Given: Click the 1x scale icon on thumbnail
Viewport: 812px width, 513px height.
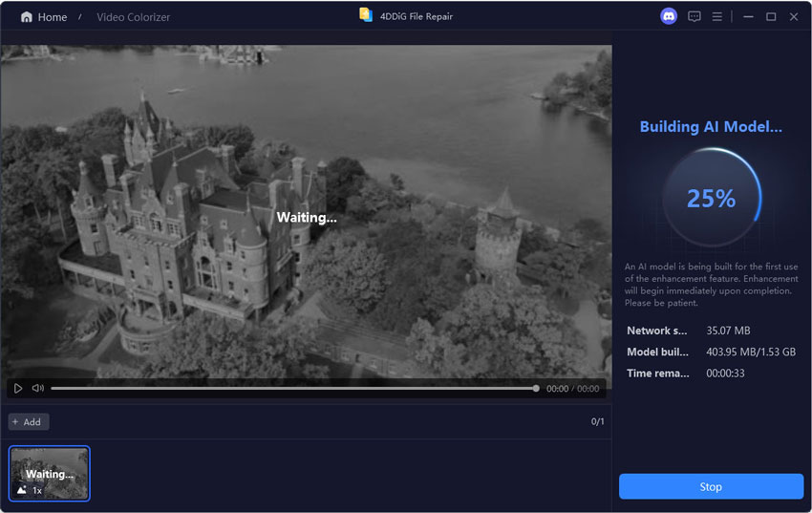Looking at the screenshot, I should pyautogui.click(x=30, y=490).
